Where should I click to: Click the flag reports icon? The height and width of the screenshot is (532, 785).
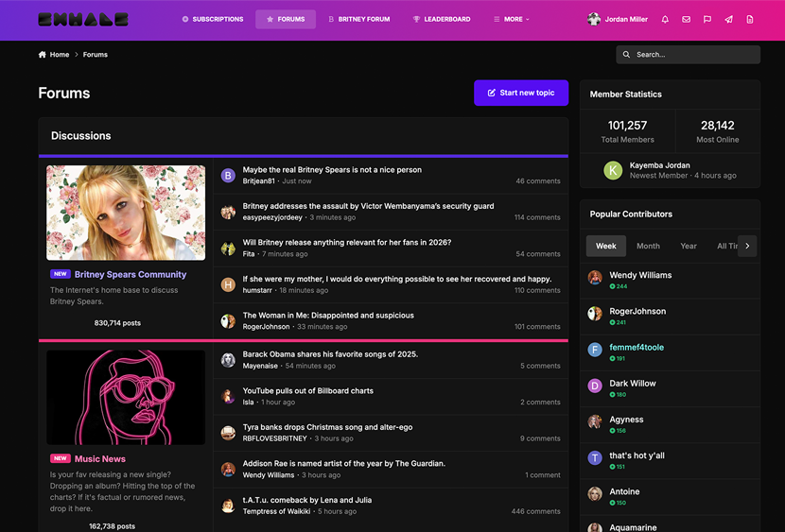point(707,20)
